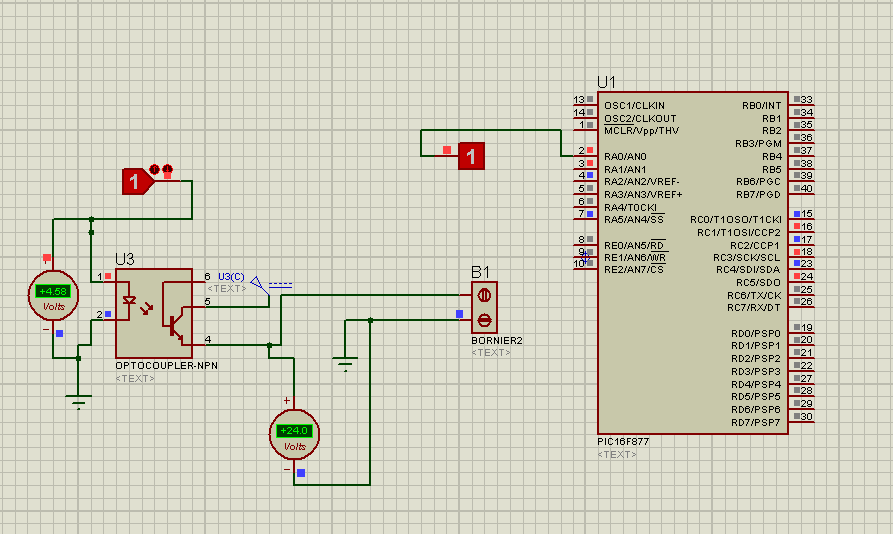This screenshot has width=893, height=534.
Task: Click pin number 13 on U1
Action: (x=579, y=99)
